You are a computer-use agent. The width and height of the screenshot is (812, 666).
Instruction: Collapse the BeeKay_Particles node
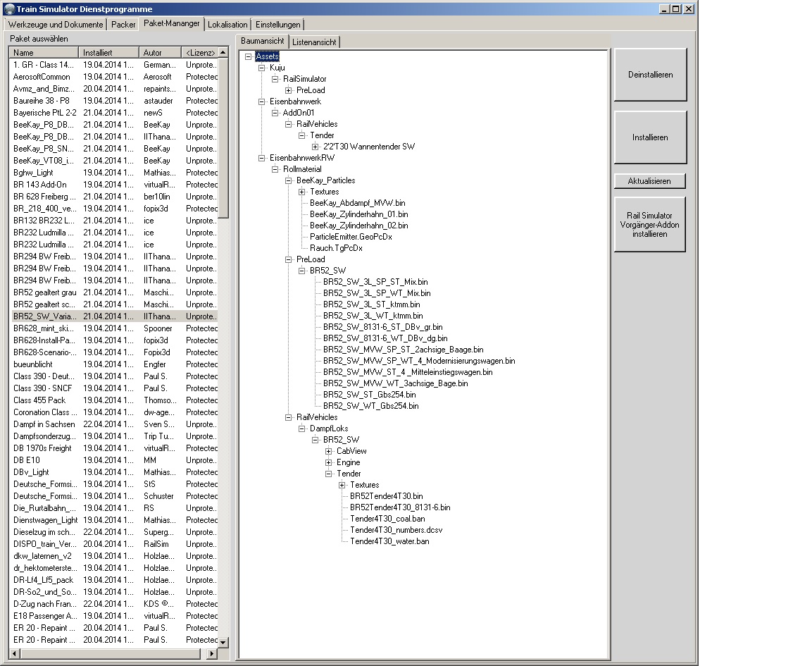pyautogui.click(x=289, y=180)
